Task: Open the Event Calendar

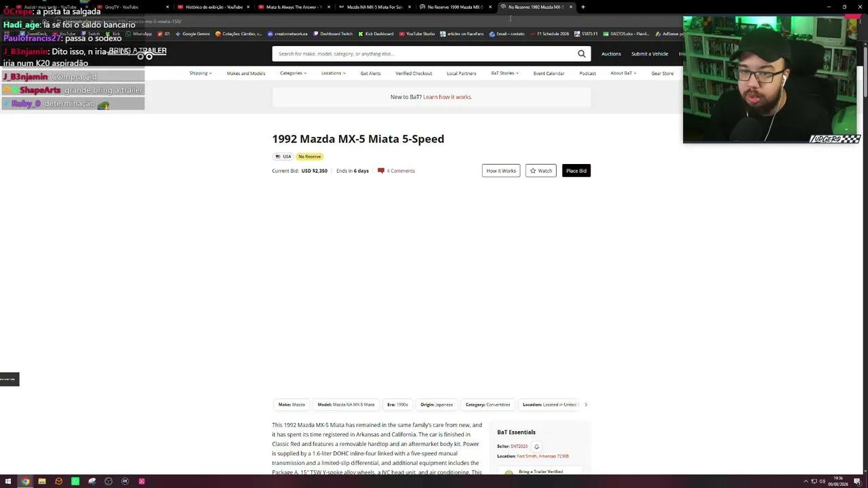Action: pyautogui.click(x=549, y=73)
